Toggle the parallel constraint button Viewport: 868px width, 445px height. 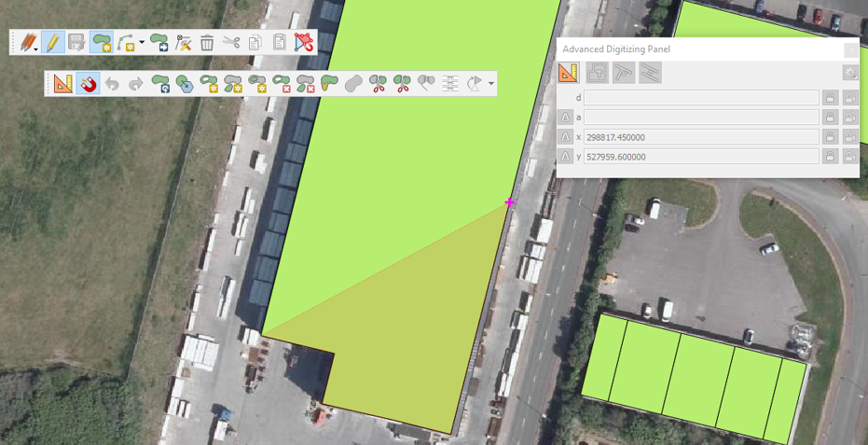651,73
